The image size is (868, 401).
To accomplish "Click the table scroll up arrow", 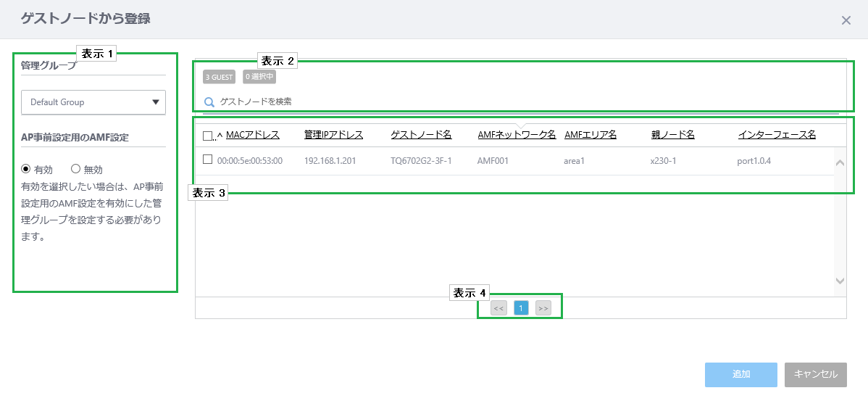I will (840, 163).
